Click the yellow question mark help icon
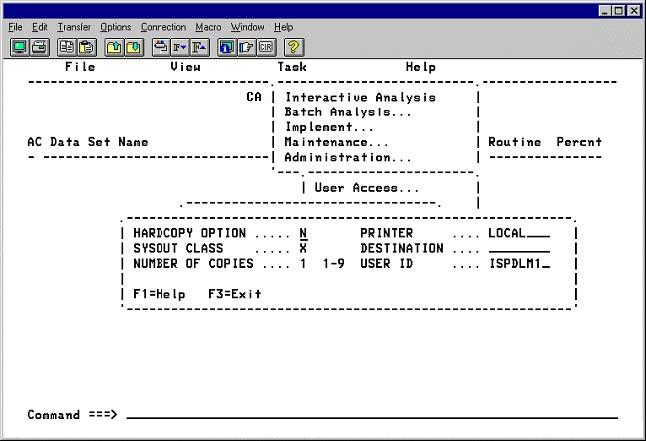Image resolution: width=646 pixels, height=441 pixels. pyautogui.click(x=294, y=47)
